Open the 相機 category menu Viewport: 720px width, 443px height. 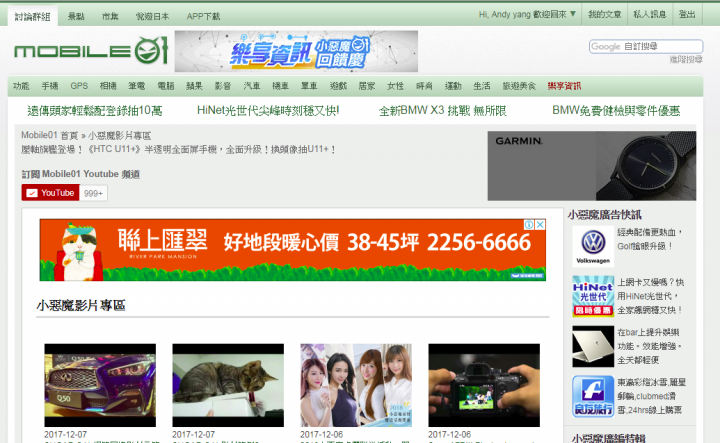(108, 86)
